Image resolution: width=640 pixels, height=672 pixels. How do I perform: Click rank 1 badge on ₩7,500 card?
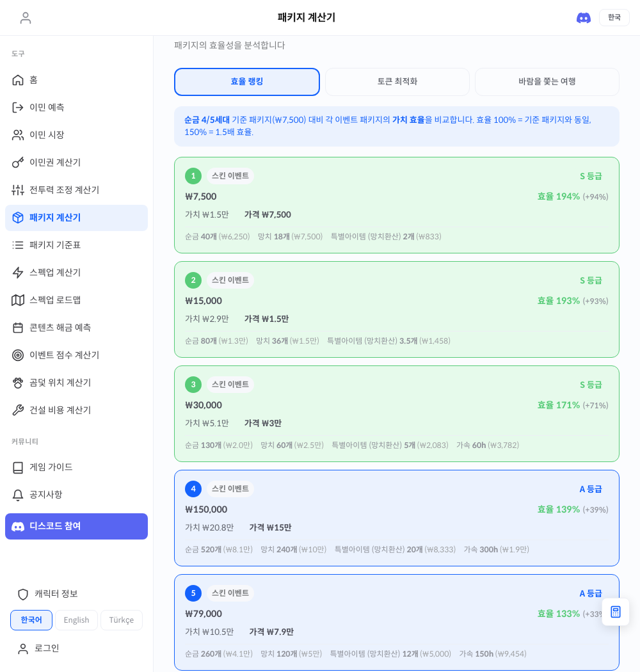pos(193,176)
